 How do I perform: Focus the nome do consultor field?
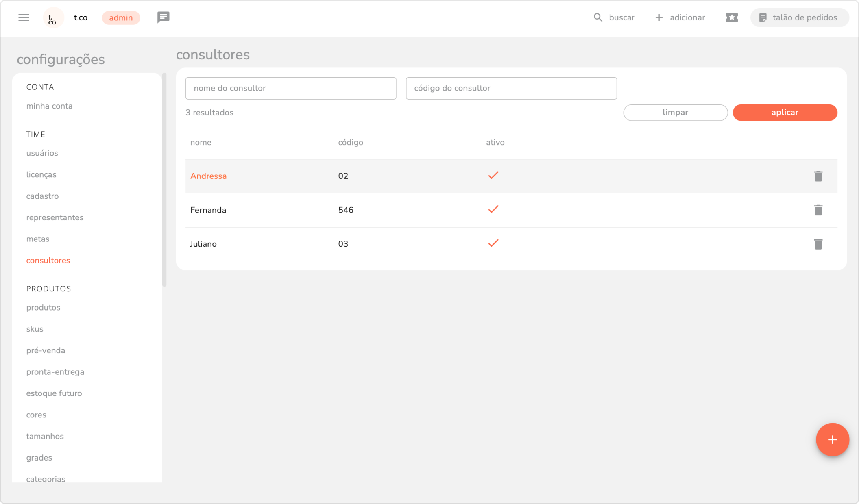[290, 88]
